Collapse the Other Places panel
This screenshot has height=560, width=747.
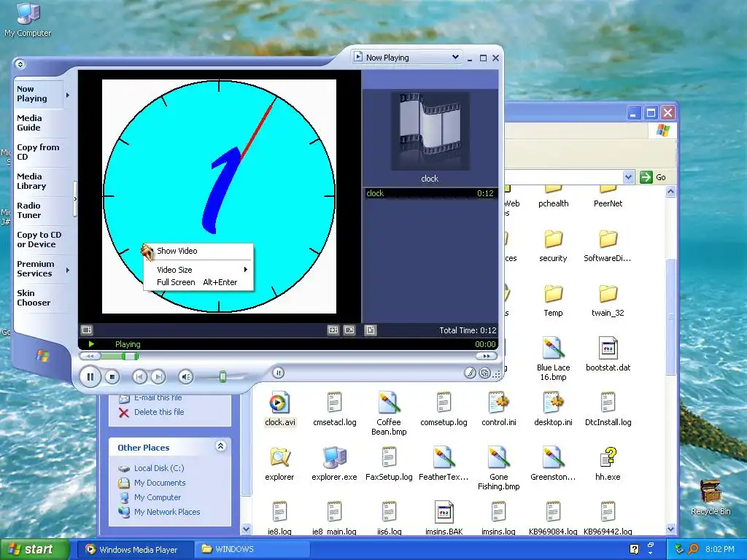click(220, 446)
